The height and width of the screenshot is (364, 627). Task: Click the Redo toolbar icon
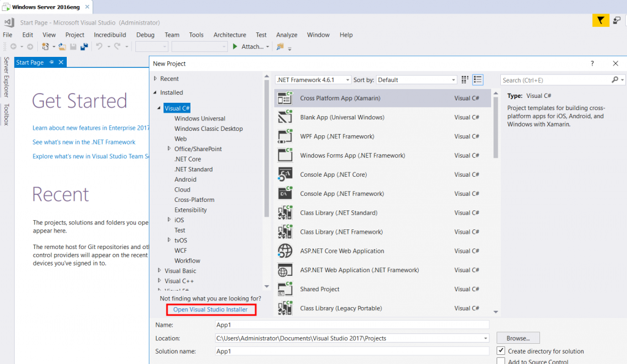pyautogui.click(x=117, y=46)
